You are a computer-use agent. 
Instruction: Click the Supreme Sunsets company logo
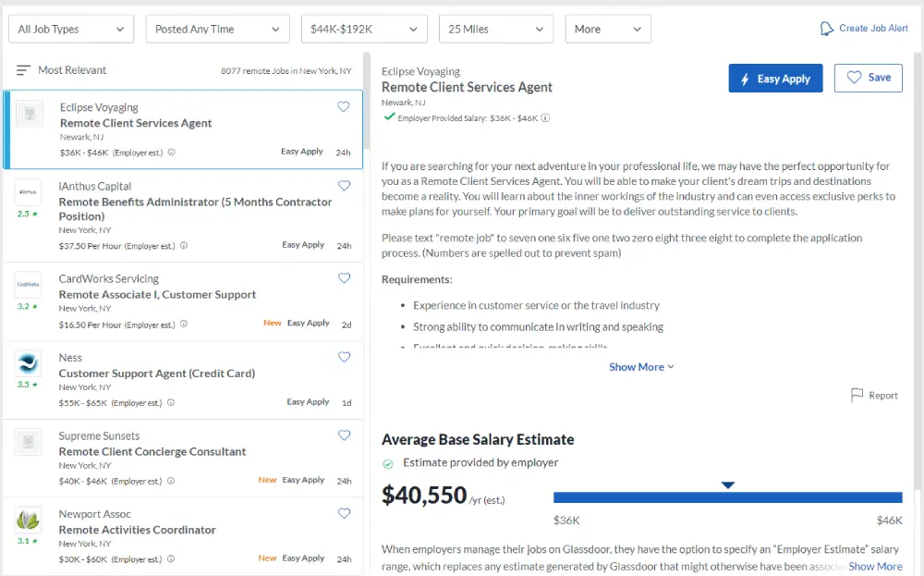[29, 442]
